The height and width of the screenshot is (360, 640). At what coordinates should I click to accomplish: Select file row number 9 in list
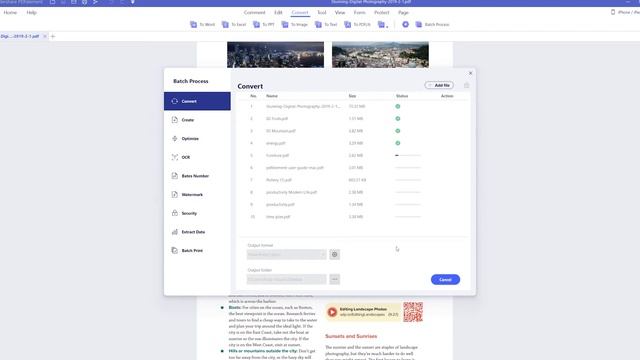tap(353, 204)
